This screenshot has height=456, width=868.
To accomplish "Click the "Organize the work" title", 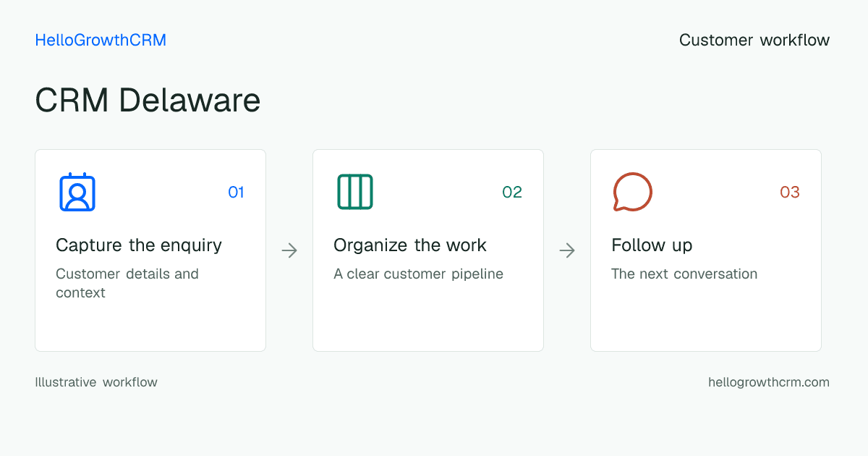I will 410,245.
